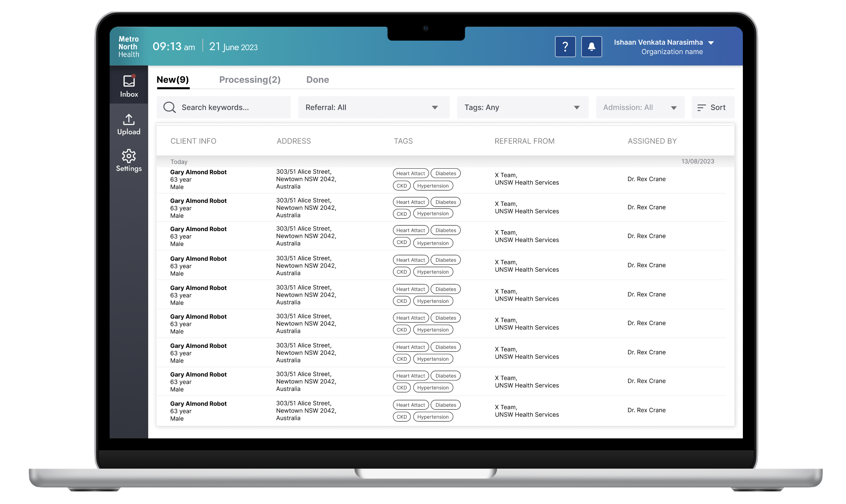Image resolution: width=846 pixels, height=504 pixels.
Task: Click into the Search keywords field
Action: [x=231, y=107]
